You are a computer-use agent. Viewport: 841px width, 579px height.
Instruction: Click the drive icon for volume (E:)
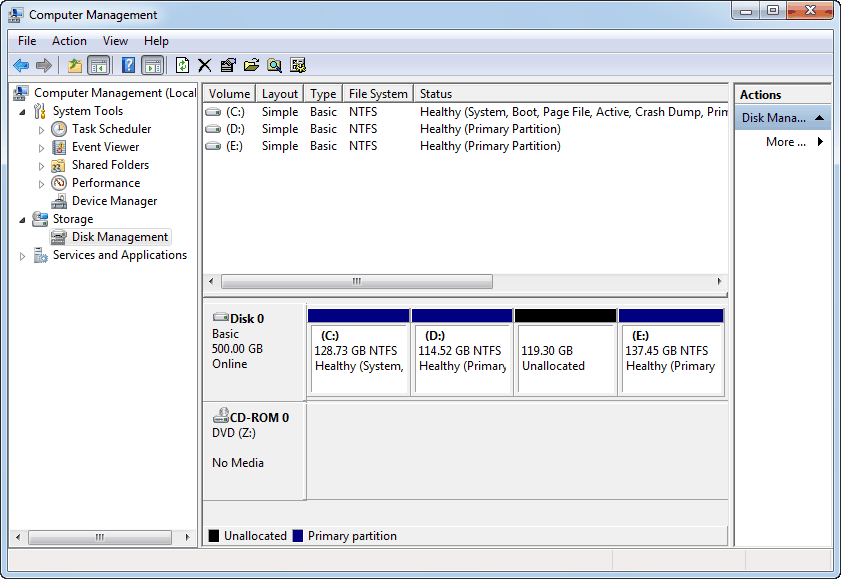[213, 146]
